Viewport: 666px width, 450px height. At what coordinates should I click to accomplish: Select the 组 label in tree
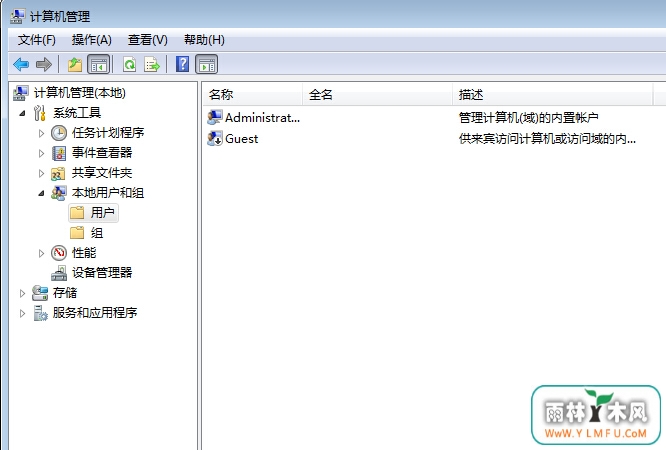point(96,232)
